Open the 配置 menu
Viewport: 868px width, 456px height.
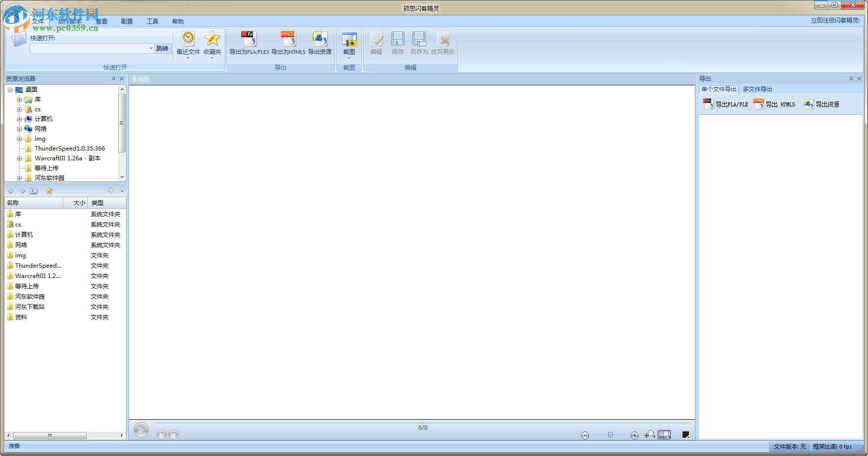(127, 22)
